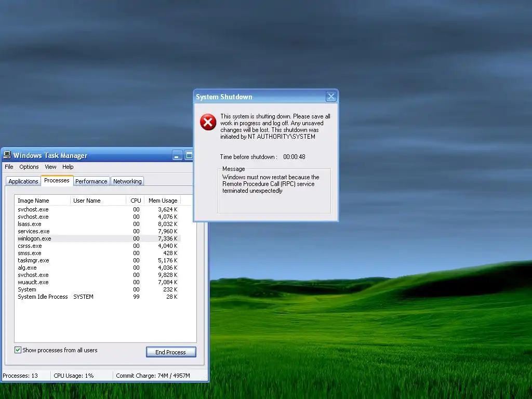Minimize the Windows Task Manager window
Image resolution: width=532 pixels, height=399 pixels.
tap(177, 156)
